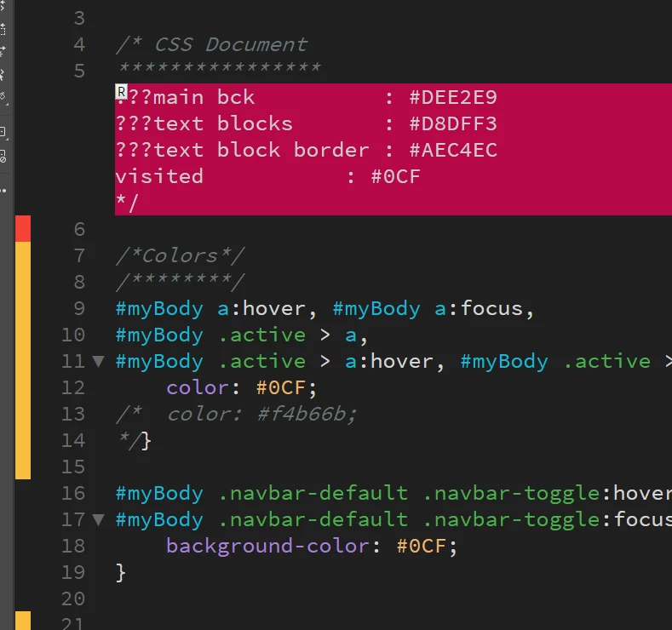Click 'a:focus,' selector on line 9
The image size is (672, 630).
click(485, 309)
